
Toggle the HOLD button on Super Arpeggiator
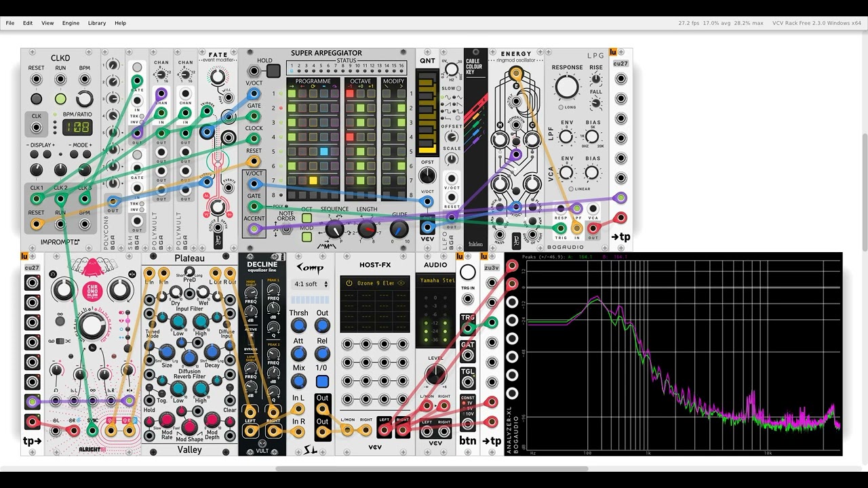pos(273,70)
